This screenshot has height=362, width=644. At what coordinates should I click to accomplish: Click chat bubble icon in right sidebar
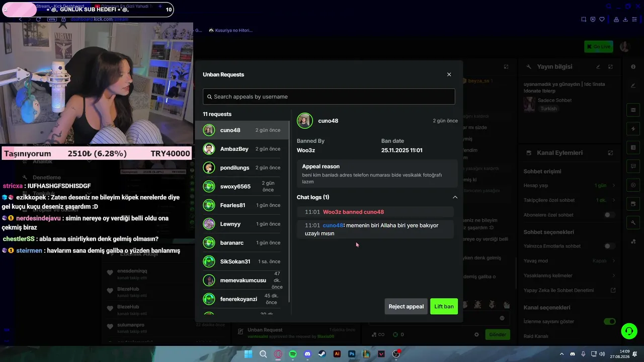633,166
